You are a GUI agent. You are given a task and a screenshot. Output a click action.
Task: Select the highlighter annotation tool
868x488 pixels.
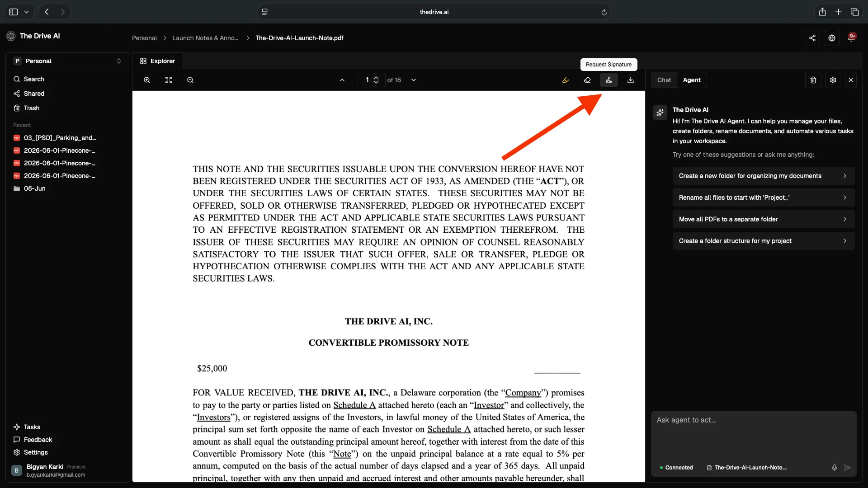coord(566,80)
